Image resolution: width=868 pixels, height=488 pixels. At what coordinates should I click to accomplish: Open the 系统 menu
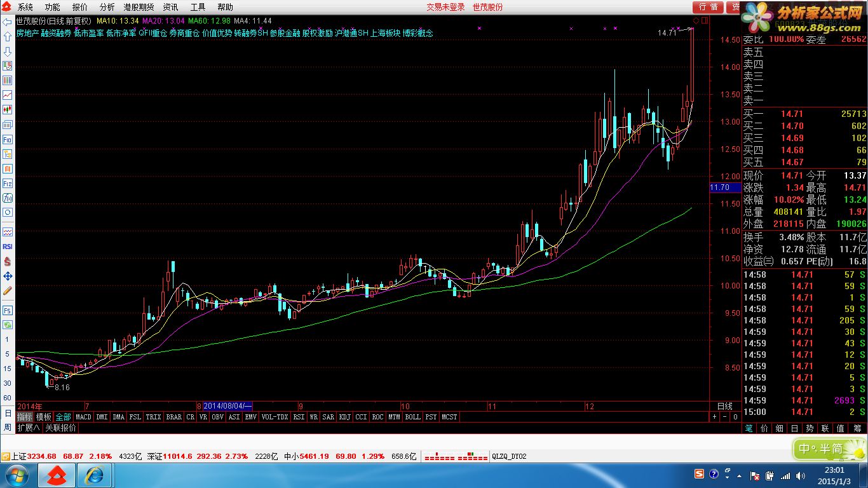click(x=25, y=7)
